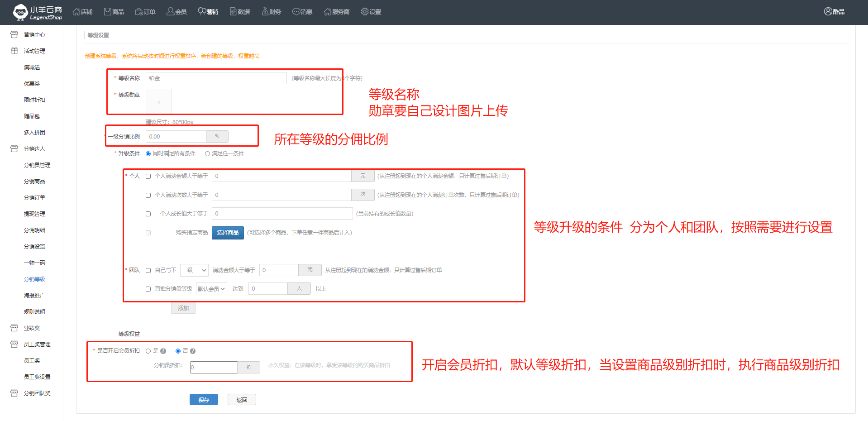This screenshot has height=421, width=868.
Task: Open the 消息 message bubble icon
Action: point(296,12)
